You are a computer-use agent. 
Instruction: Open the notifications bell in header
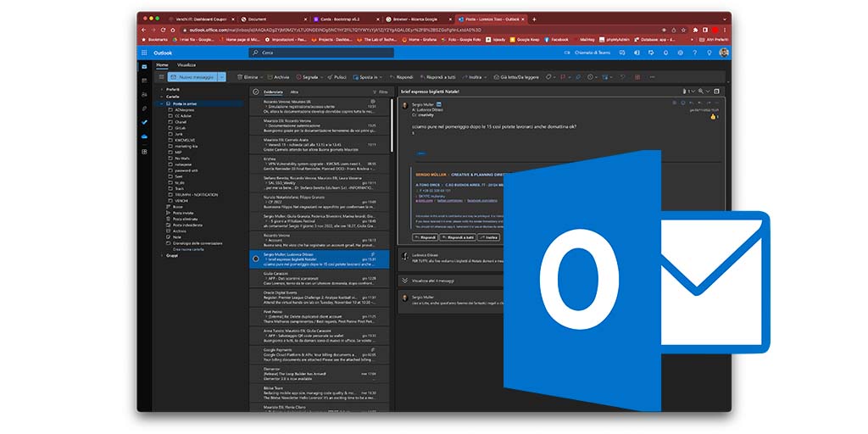click(665, 53)
